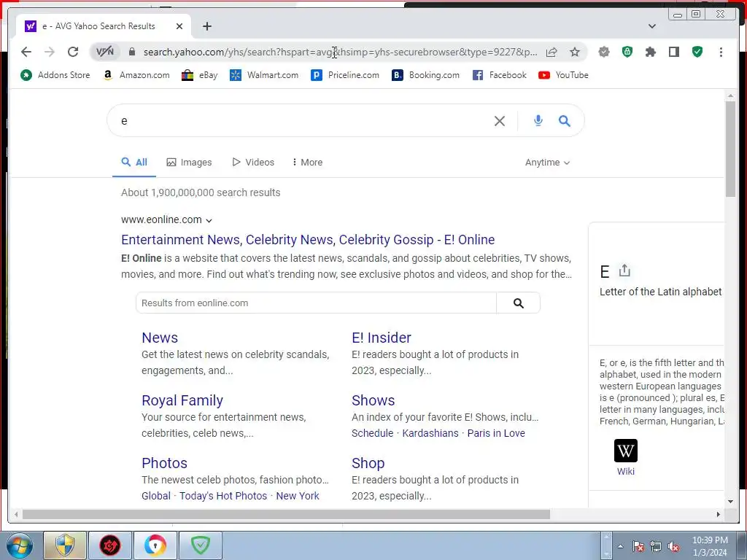Screen dimensions: 747x560
Task: Open the Global photos sublink
Action: point(156,496)
